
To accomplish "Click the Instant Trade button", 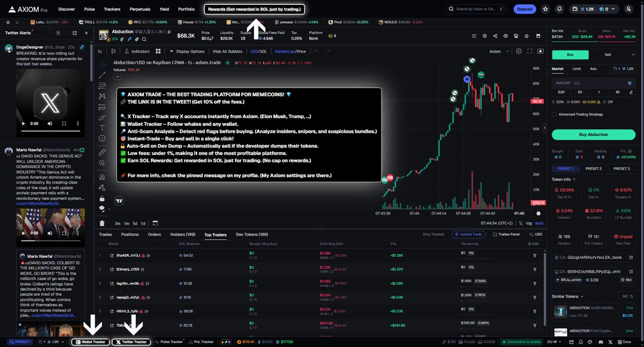I will [470, 235].
